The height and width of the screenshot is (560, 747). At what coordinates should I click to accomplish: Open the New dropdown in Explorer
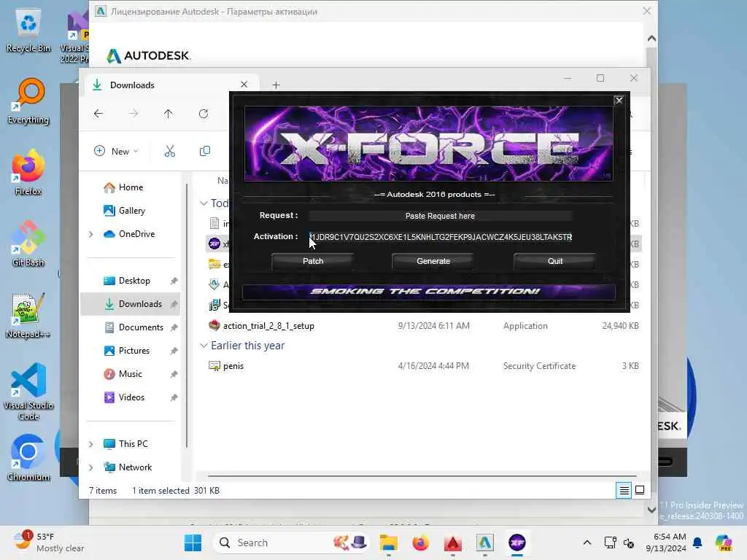coord(116,152)
